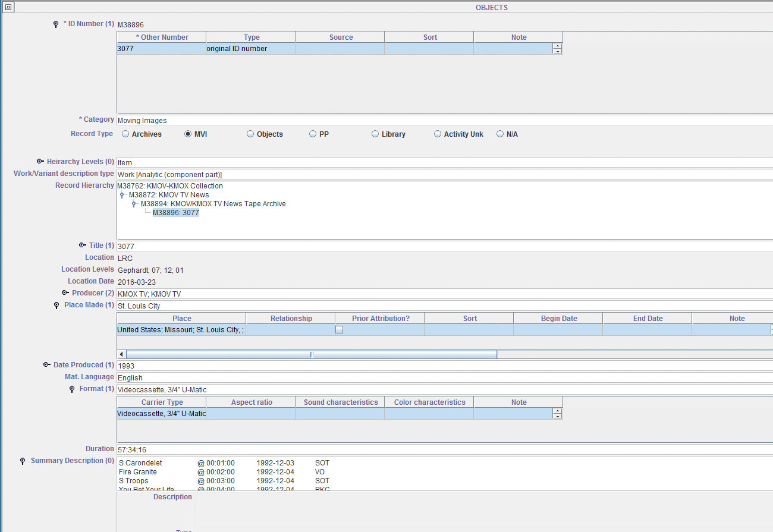Click the Category field Moving Images
The image size is (773, 532).
(x=445, y=120)
